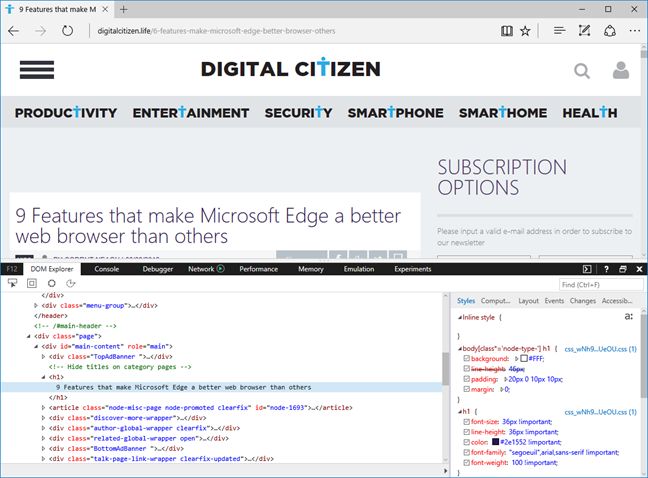The image size is (648, 478).
Task: Close the F12 developer tools
Action: pos(639,269)
